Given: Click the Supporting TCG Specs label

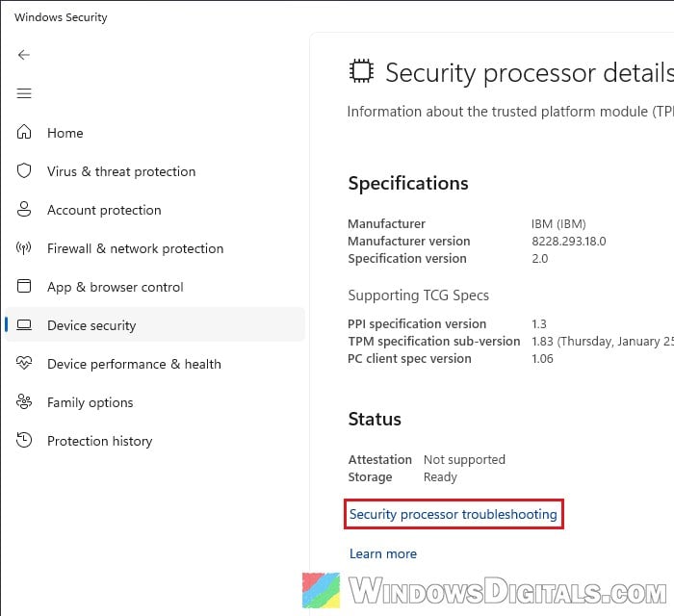Looking at the screenshot, I should (418, 295).
